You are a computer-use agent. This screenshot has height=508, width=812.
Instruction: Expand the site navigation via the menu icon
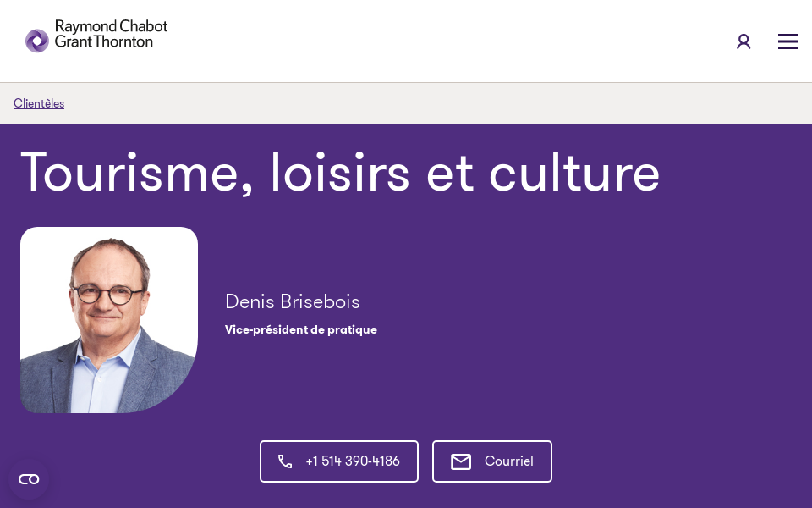click(x=787, y=41)
